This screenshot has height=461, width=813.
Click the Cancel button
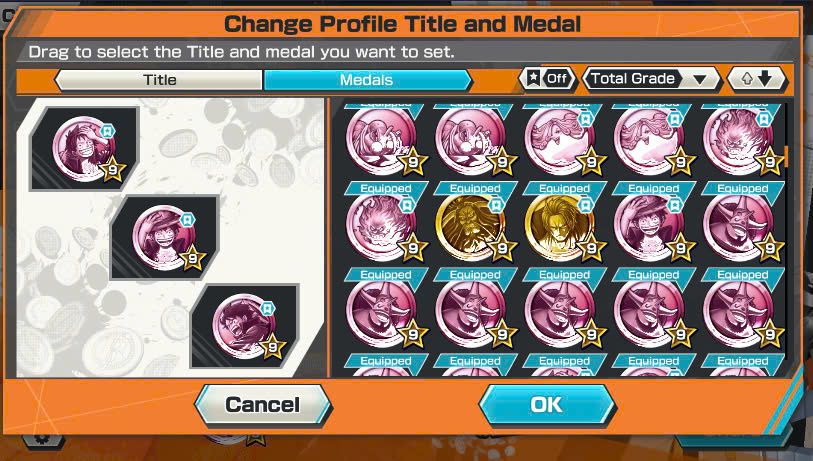263,404
